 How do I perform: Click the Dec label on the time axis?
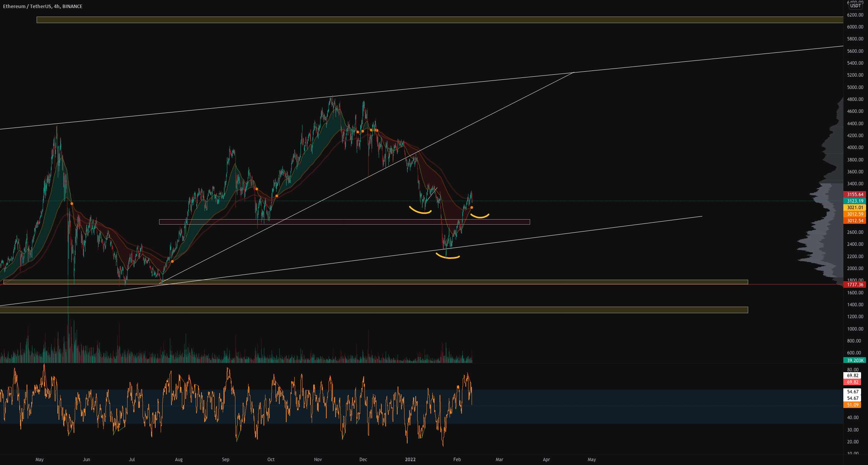pyautogui.click(x=363, y=460)
